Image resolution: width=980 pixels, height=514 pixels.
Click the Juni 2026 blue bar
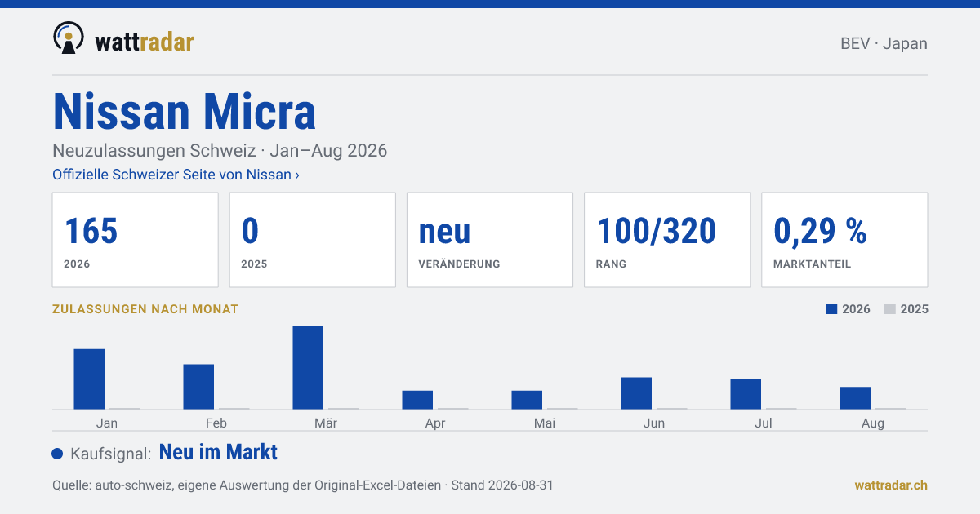coord(636,393)
